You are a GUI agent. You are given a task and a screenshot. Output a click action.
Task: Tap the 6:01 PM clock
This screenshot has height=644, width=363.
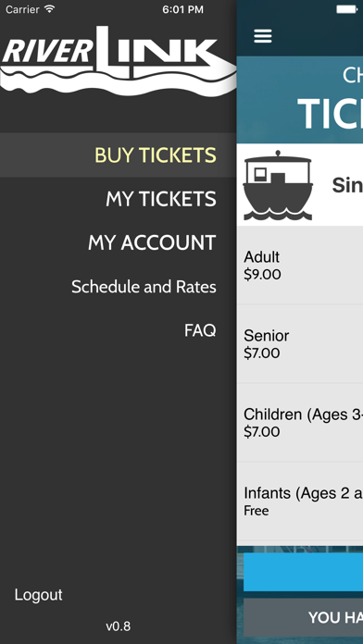pyautogui.click(x=182, y=9)
